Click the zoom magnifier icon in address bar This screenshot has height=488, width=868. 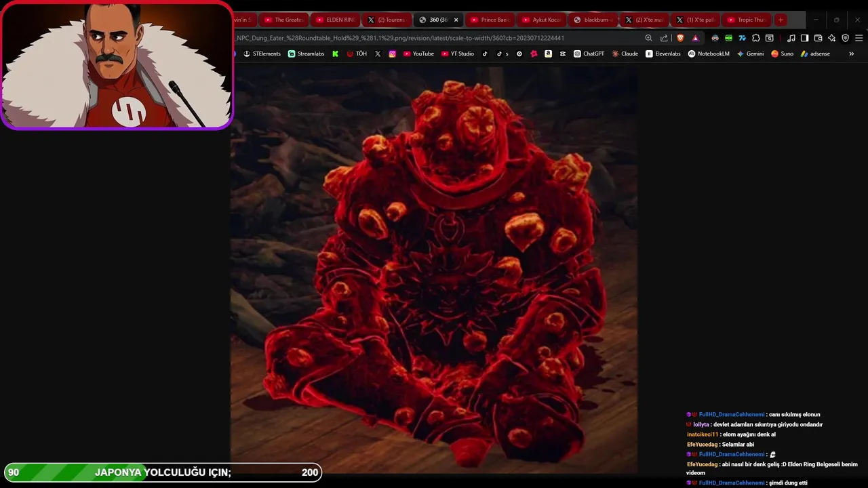click(648, 38)
